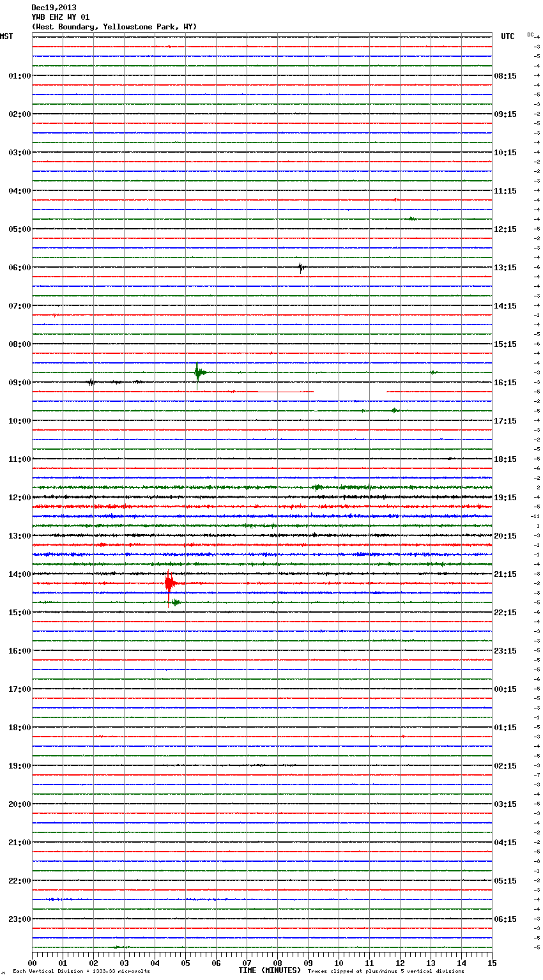Click the 00:15 UTC time label

coord(505,689)
